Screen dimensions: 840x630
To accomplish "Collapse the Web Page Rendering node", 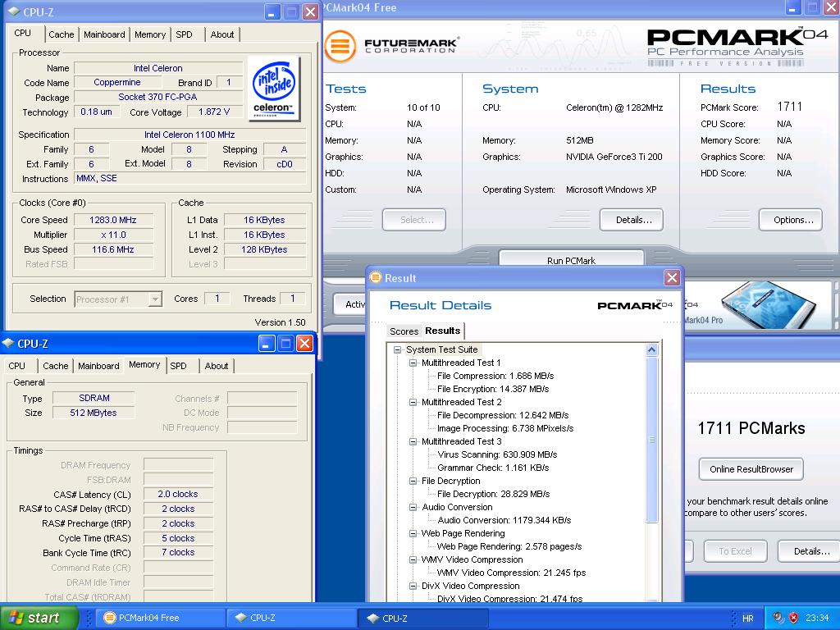I will click(413, 533).
